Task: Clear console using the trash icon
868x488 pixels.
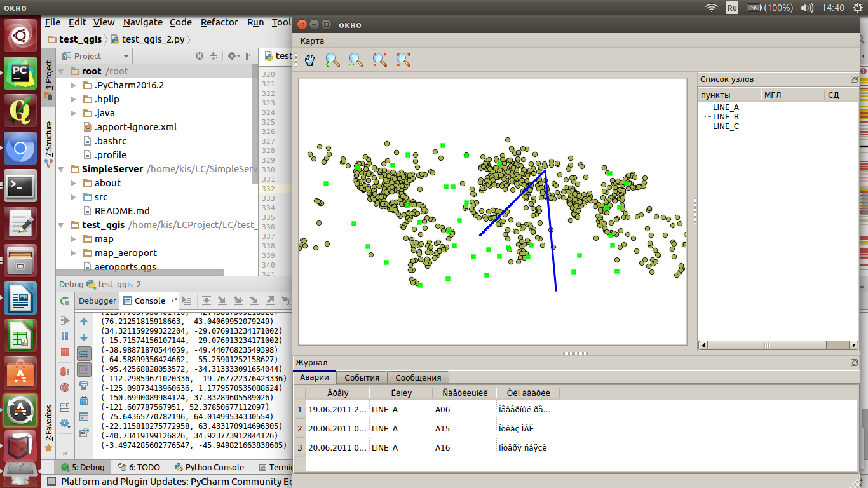Action: click(84, 401)
